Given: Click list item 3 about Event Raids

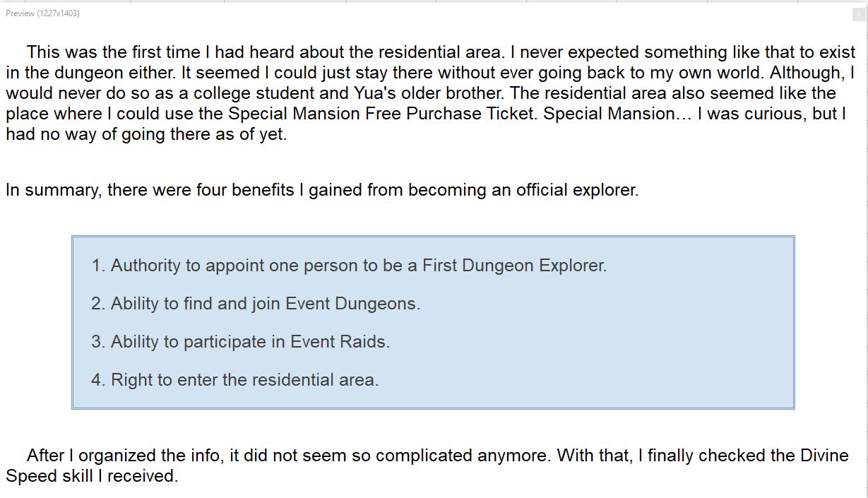Looking at the screenshot, I should click(240, 342).
